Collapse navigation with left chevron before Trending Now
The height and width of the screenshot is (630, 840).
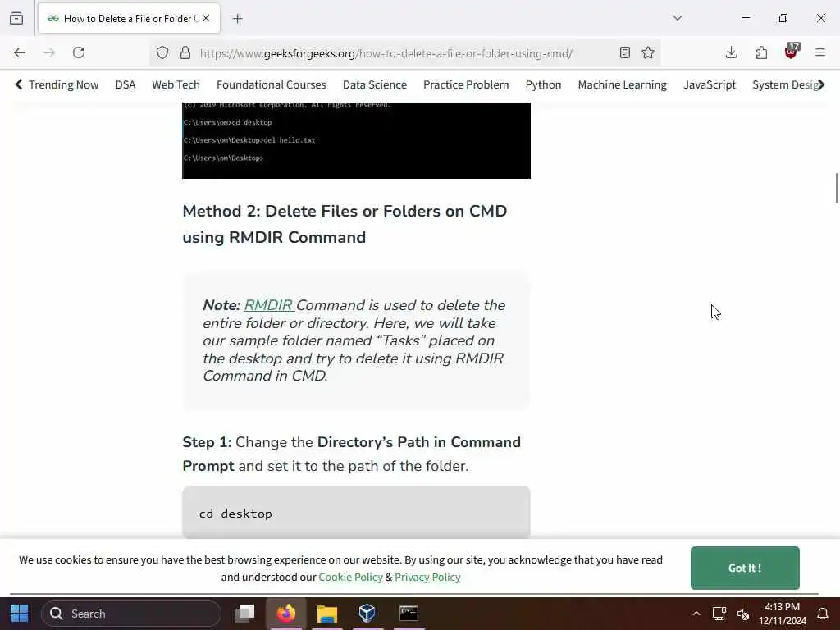point(19,84)
